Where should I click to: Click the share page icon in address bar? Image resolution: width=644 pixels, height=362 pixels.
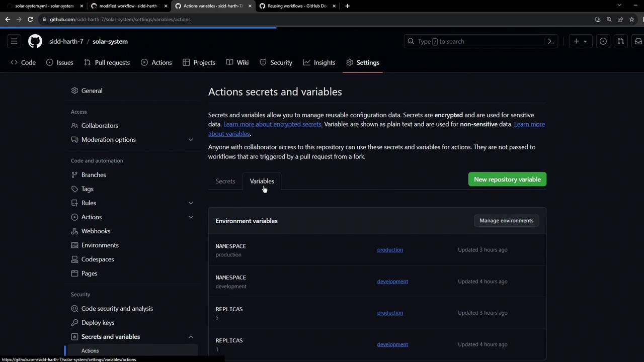[x=620, y=19]
